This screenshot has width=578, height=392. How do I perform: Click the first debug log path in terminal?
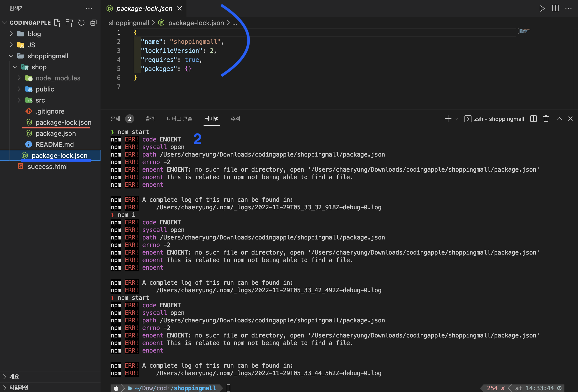point(269,207)
